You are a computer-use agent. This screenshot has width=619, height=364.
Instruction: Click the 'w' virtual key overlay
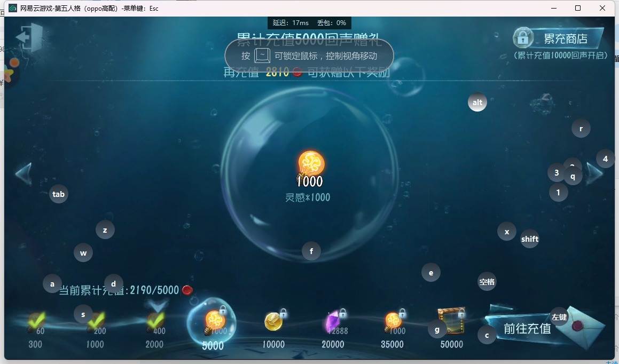pyautogui.click(x=83, y=253)
